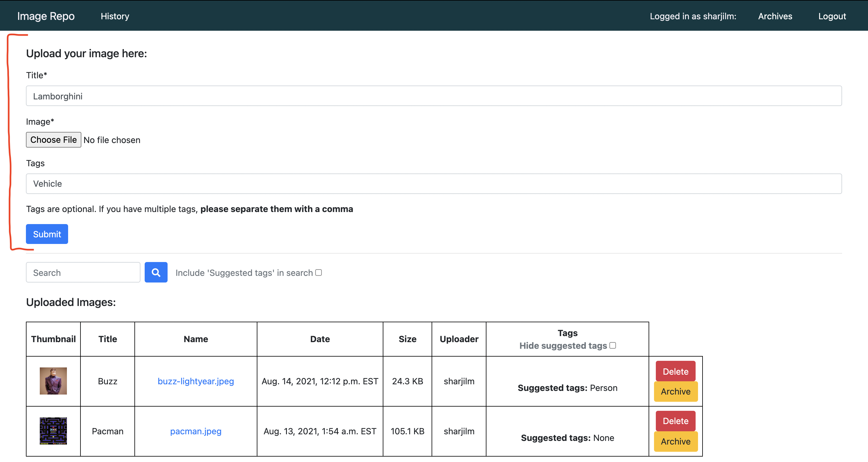Open the Buzz image thumbnail
Image resolution: width=868 pixels, height=462 pixels.
coord(53,381)
